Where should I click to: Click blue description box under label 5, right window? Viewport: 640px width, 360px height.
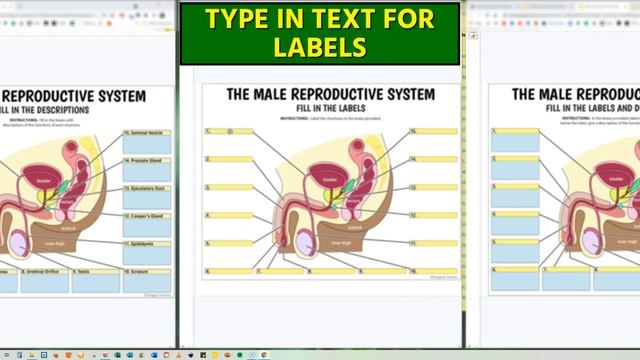515,254
